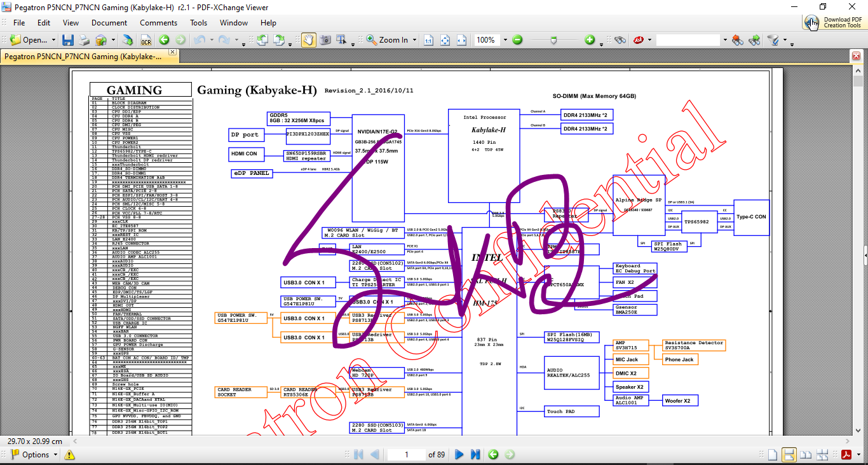Click the green plus Zoom In button
The width and height of the screenshot is (868, 465).
coord(590,39)
